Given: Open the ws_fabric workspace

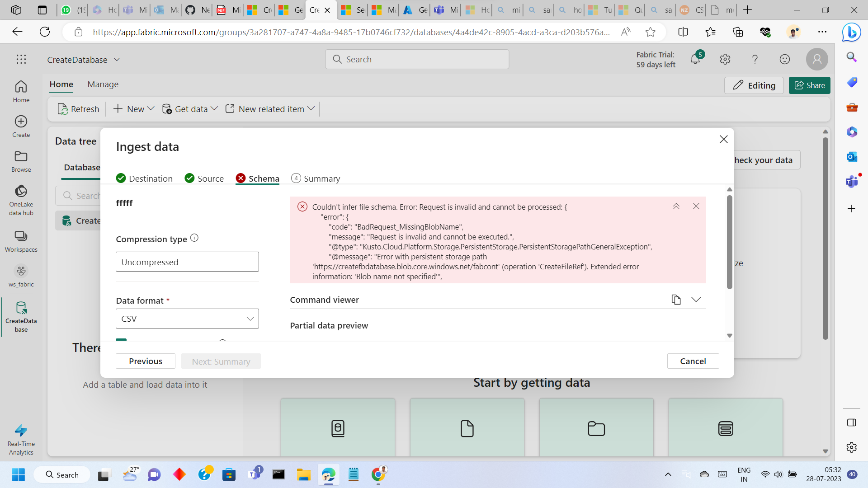Looking at the screenshot, I should [x=21, y=276].
